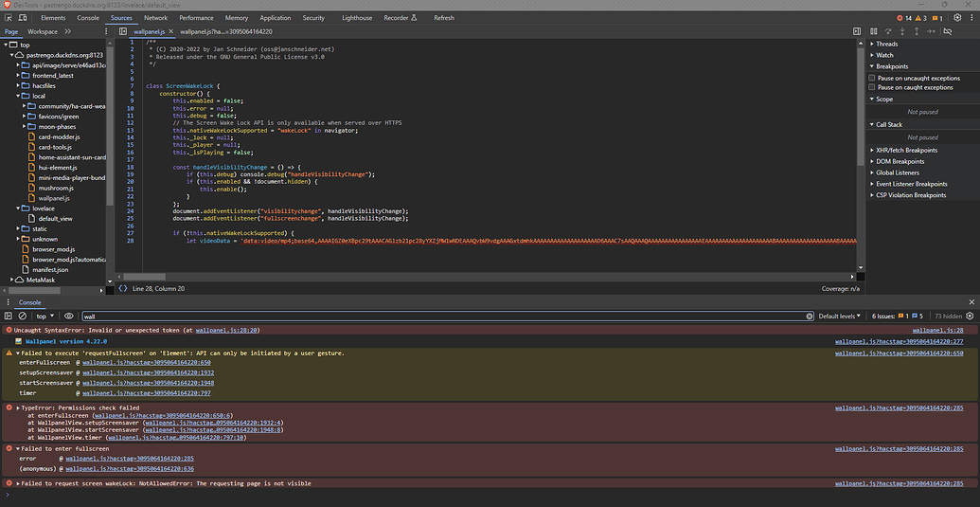Expand the Watch section
The height and width of the screenshot is (507, 980).
(x=884, y=55)
